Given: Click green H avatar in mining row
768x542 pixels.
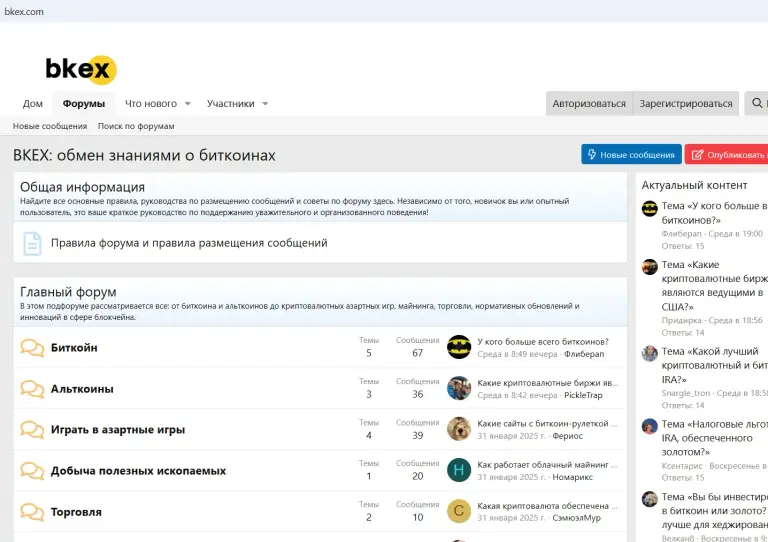Looking at the screenshot, I should click(x=459, y=470).
